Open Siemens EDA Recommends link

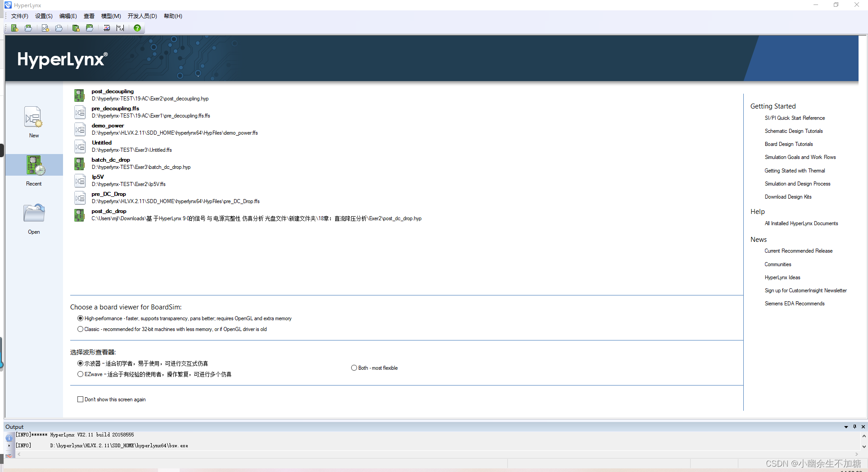[794, 304]
